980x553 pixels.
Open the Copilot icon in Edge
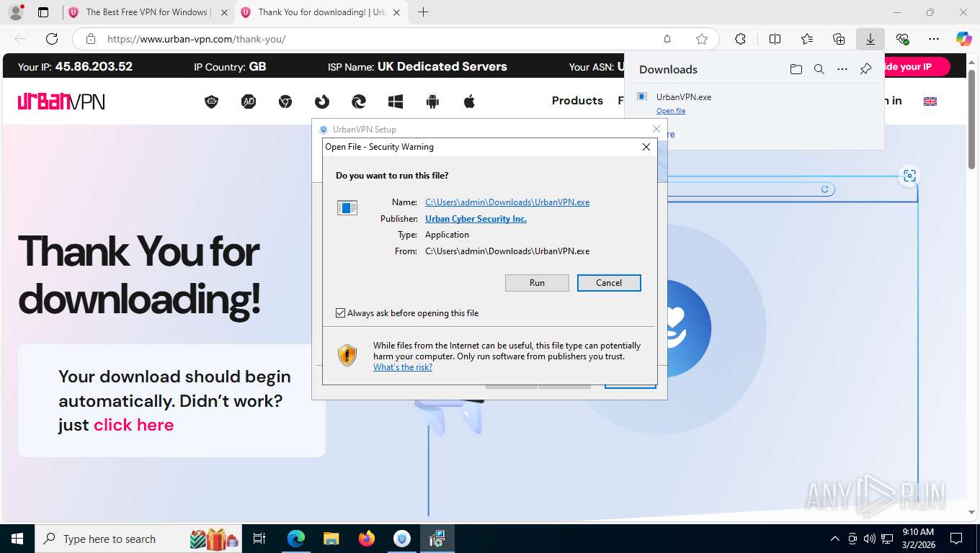964,39
